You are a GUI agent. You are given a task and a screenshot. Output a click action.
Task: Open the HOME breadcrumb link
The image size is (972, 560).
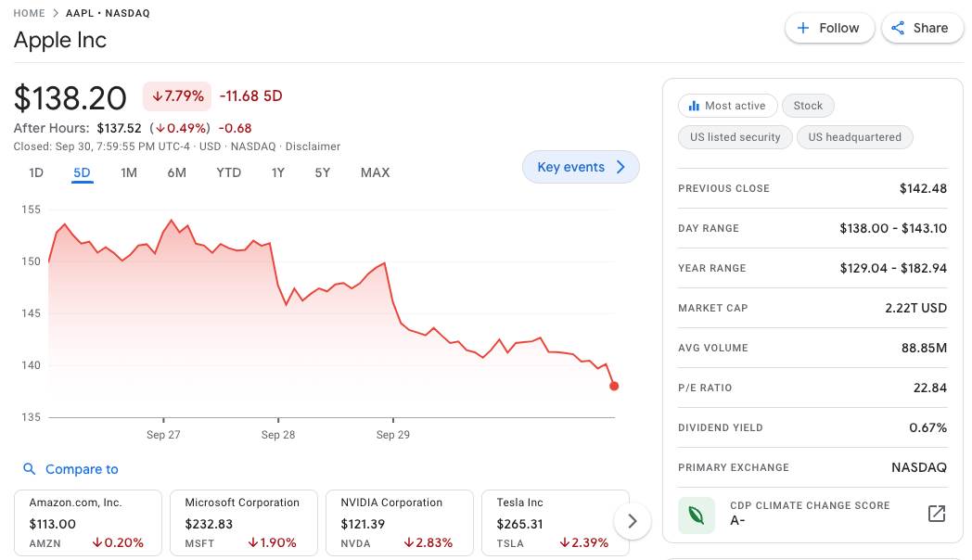click(30, 13)
